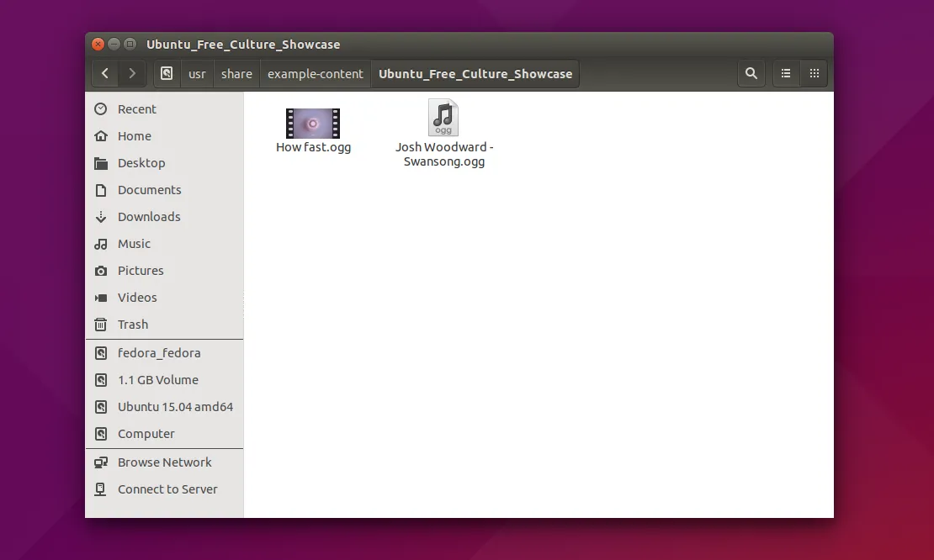Screen dimensions: 934x560
Task: Open Documents in the sidebar
Action: [x=150, y=190]
